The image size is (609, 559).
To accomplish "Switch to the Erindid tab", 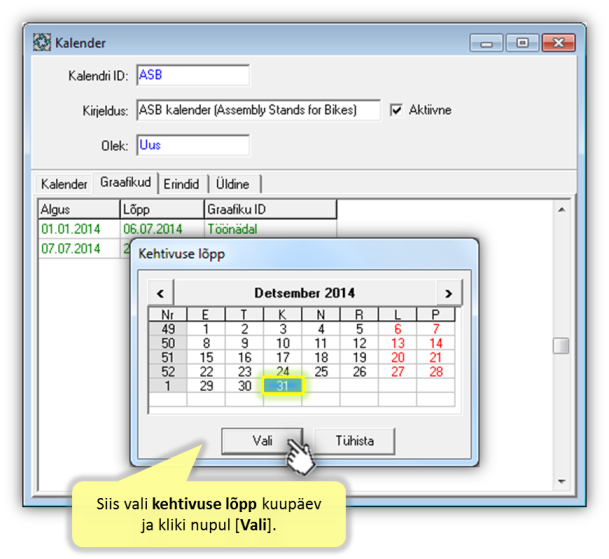I will [181, 184].
